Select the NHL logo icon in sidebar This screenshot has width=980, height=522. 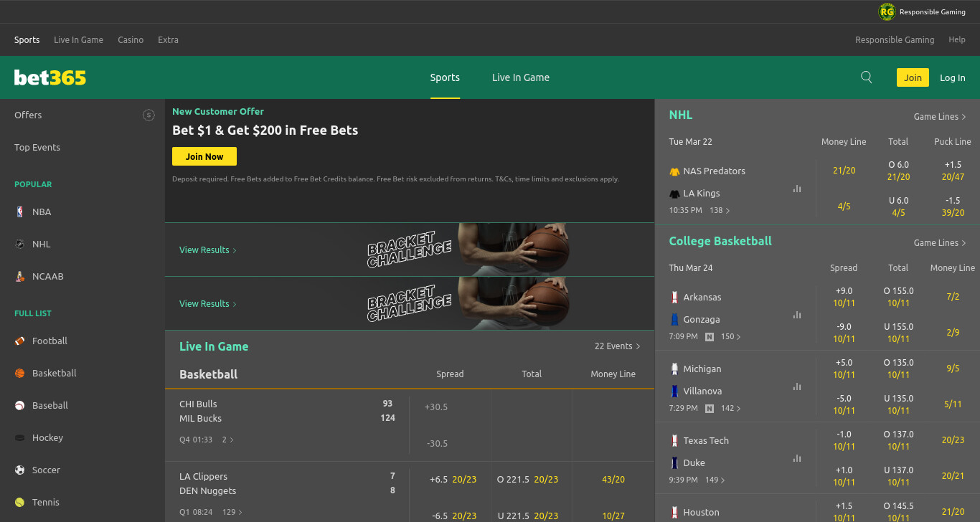[19, 244]
